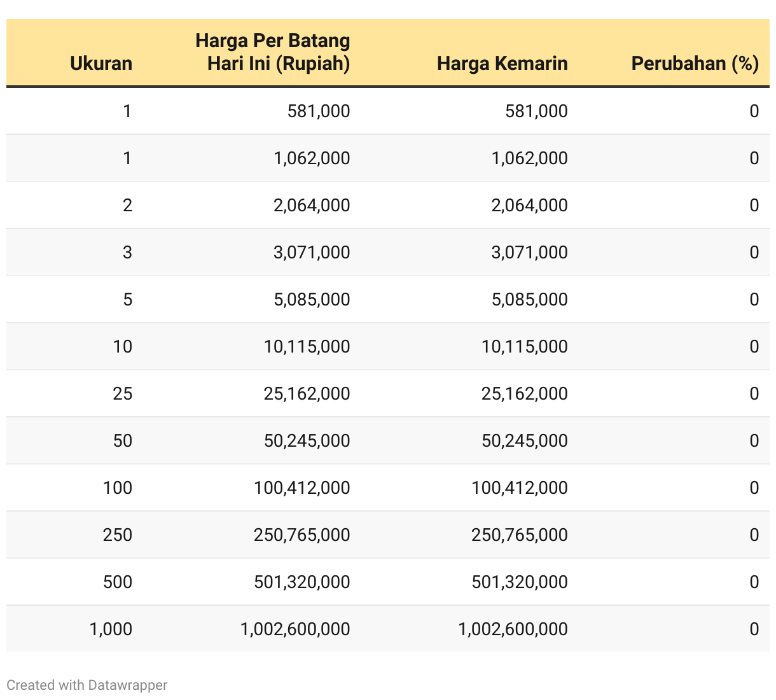Open the Created with Datawrapper link
776x700 pixels.
tap(87, 685)
